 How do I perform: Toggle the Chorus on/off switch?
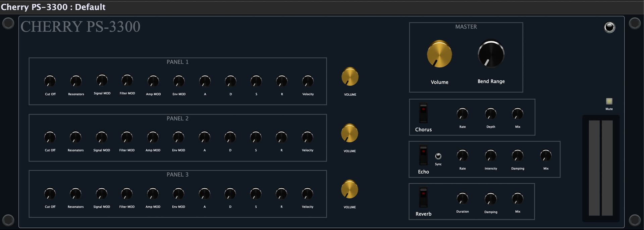point(423,113)
